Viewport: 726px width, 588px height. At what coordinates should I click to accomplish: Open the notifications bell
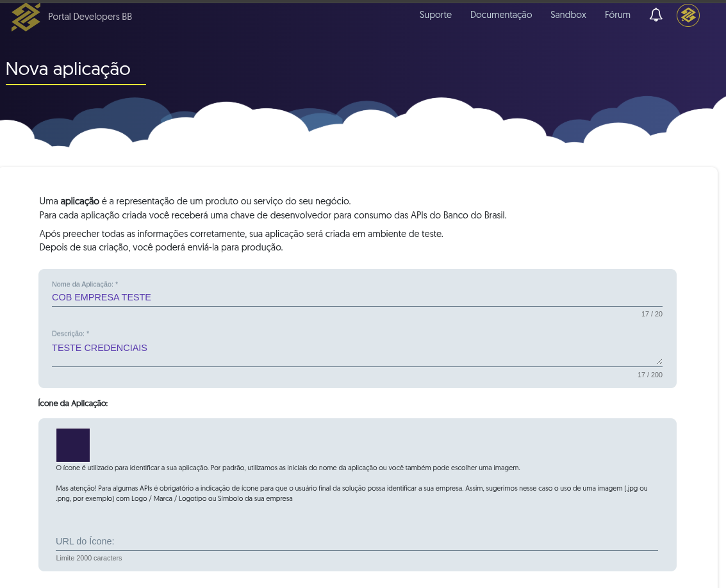[656, 15]
